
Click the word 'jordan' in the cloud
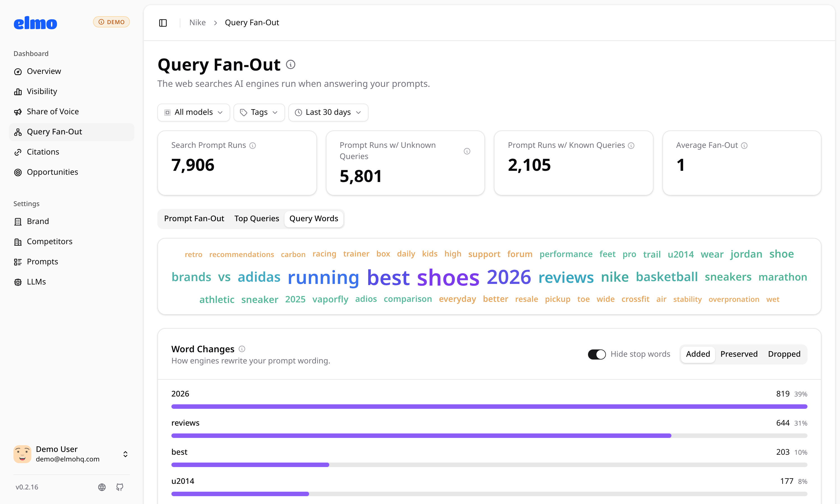(x=746, y=254)
